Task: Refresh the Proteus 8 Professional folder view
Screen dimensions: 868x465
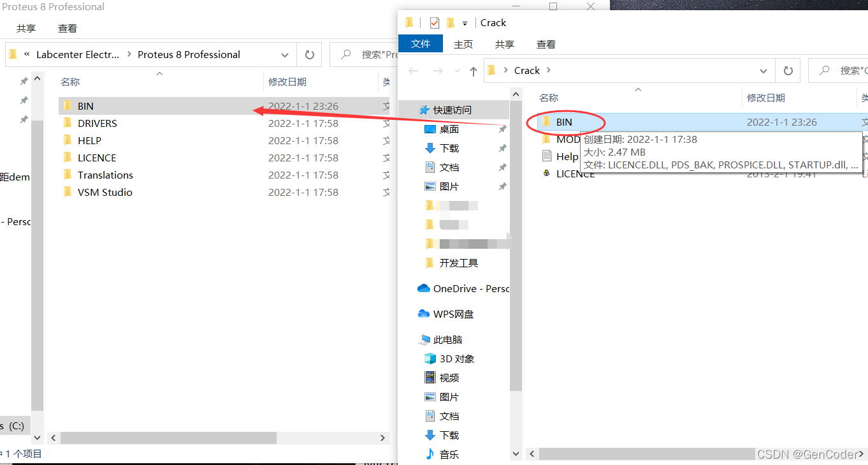Action: [x=309, y=55]
